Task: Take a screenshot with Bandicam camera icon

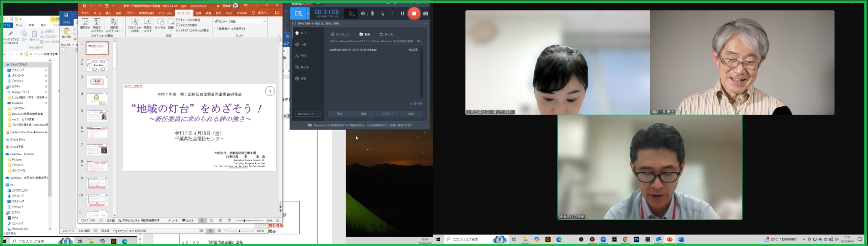Action: (x=426, y=14)
